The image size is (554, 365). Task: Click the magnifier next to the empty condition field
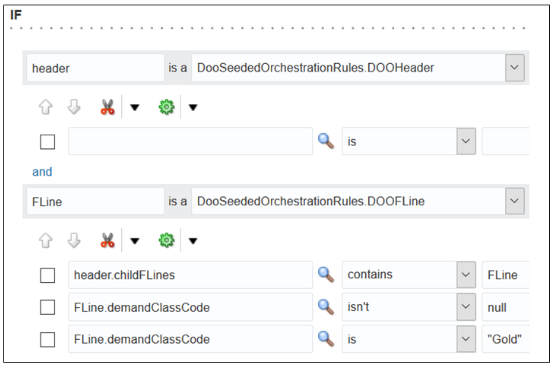point(326,141)
